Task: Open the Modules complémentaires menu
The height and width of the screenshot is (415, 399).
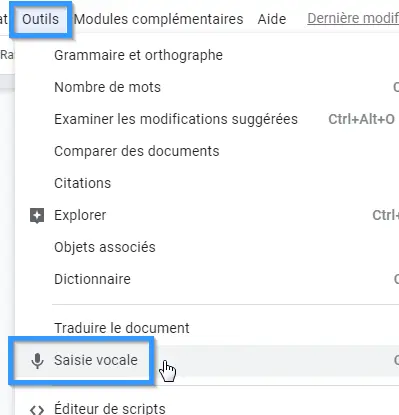Action: click(159, 19)
